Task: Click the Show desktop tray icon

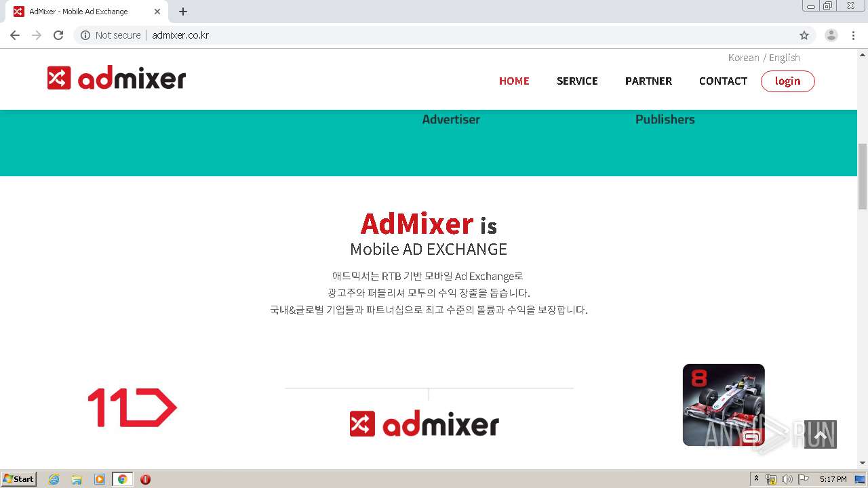Action: 860,479
